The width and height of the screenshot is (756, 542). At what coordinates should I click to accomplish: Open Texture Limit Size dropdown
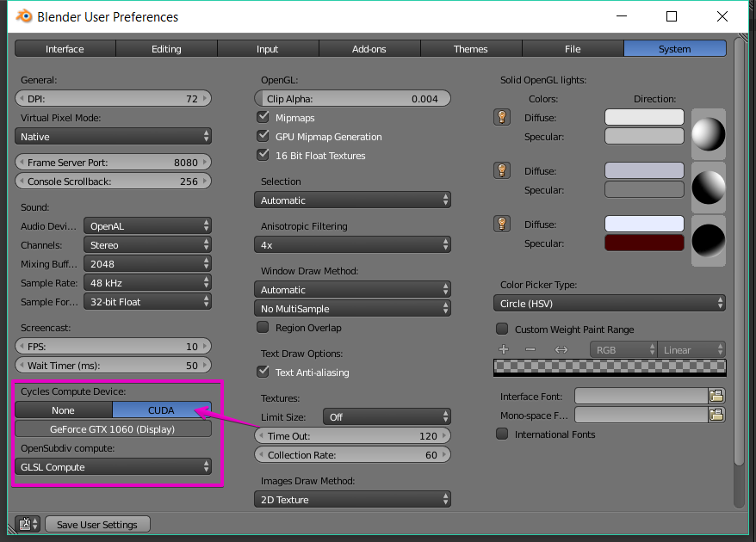[x=387, y=416]
